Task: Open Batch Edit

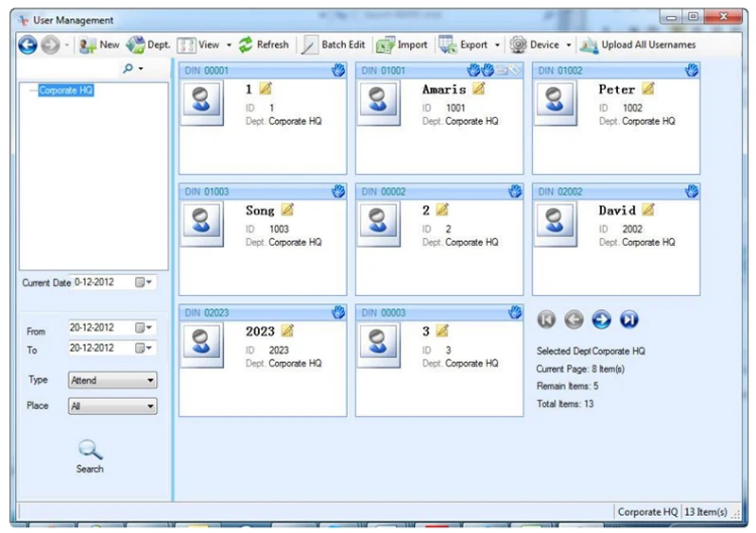Action: pyautogui.click(x=333, y=44)
